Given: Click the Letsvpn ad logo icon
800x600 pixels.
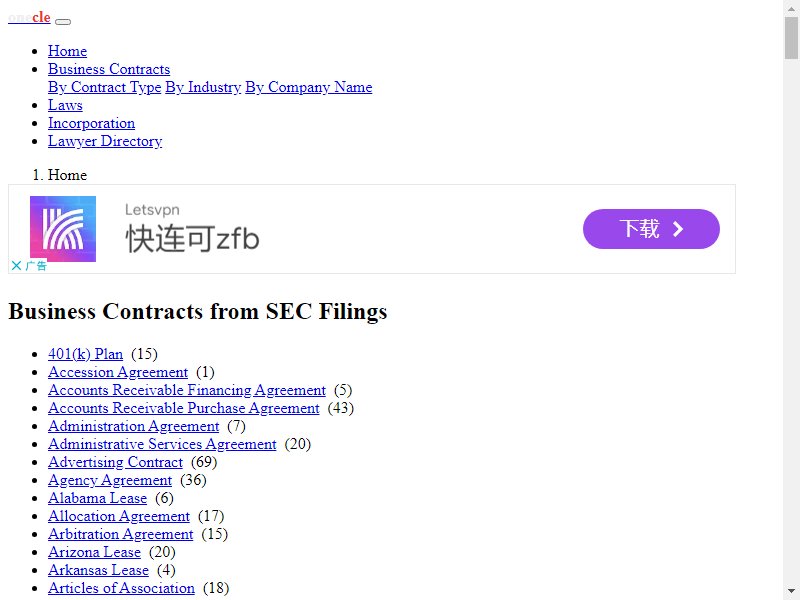Looking at the screenshot, I should coord(63,229).
